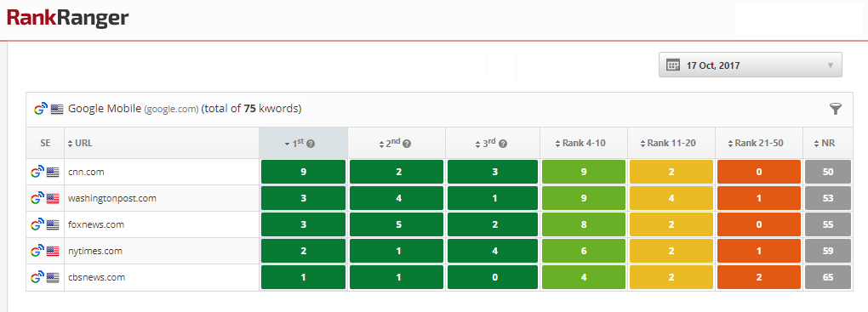The image size is (868, 312).
Task: Click the Google icon in the cnn.com row
Action: (x=37, y=172)
